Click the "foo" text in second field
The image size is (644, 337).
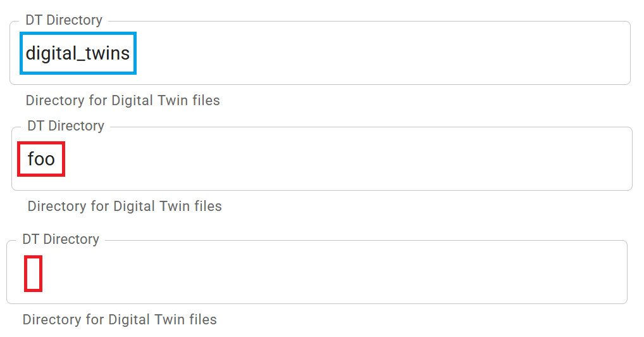pyautogui.click(x=41, y=159)
